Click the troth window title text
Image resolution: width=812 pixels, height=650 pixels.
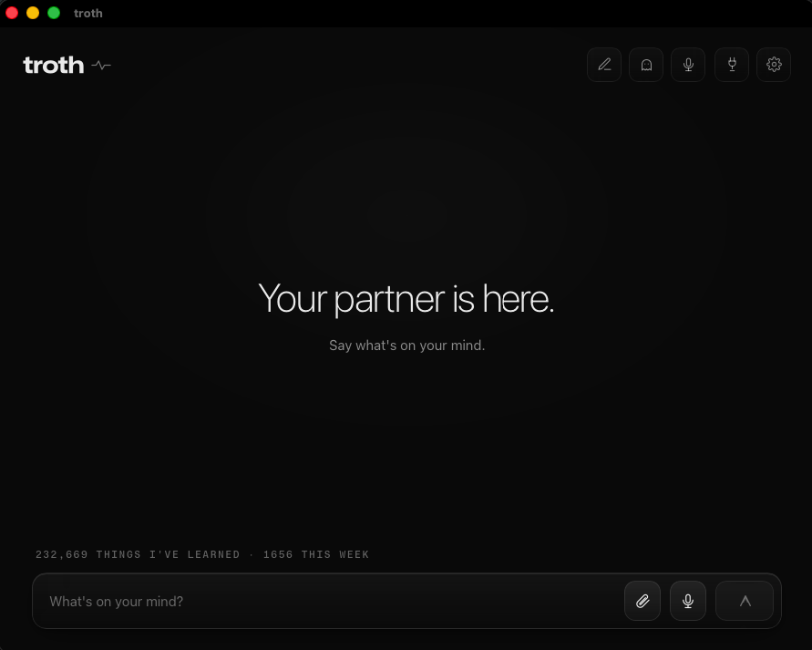88,14
